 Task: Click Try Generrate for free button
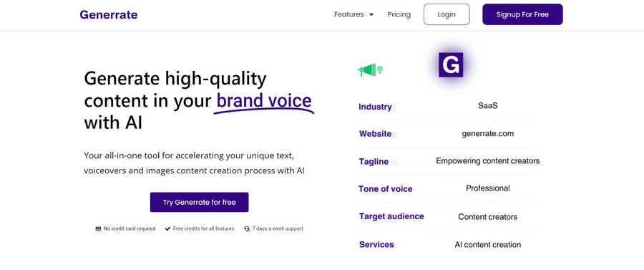click(199, 202)
